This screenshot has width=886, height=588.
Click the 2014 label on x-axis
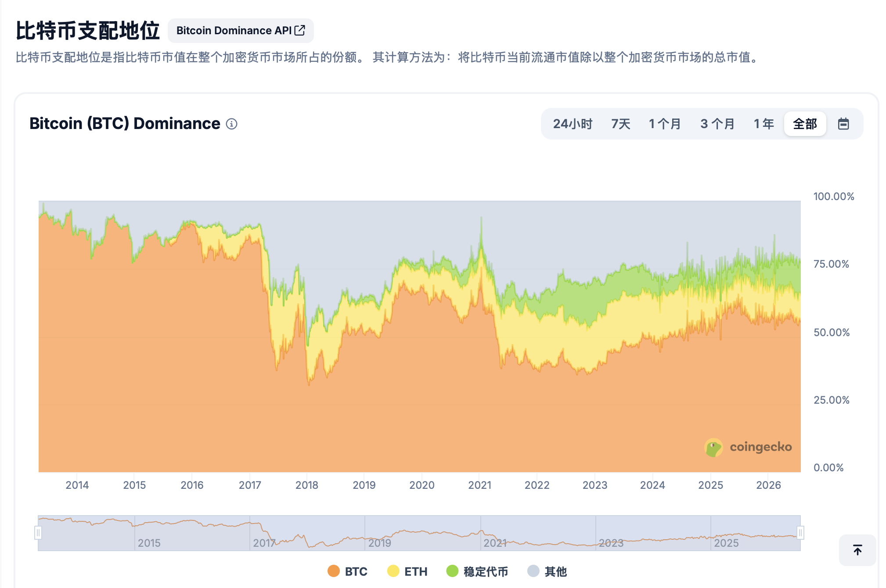tap(77, 485)
